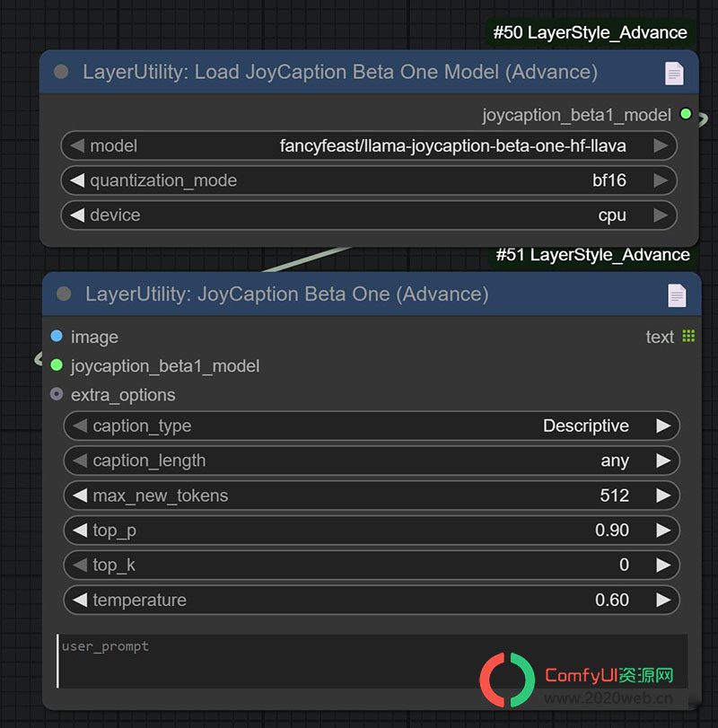Click the extra_options label
This screenshot has height=728, width=718.
pyautogui.click(x=123, y=395)
